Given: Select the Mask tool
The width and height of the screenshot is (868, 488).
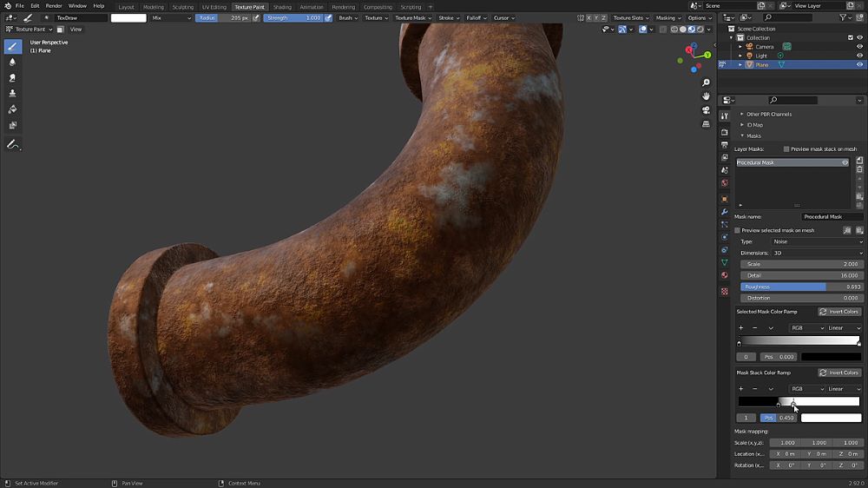Looking at the screenshot, I should point(12,125).
